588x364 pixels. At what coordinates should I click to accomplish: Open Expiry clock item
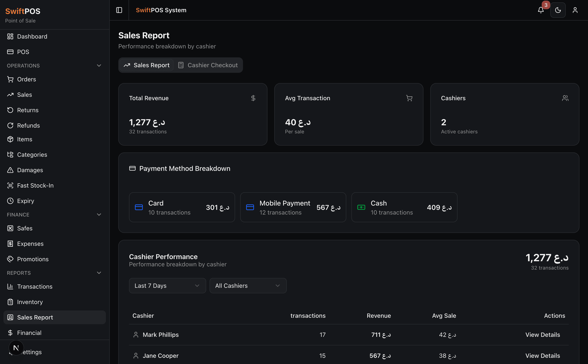pyautogui.click(x=25, y=201)
